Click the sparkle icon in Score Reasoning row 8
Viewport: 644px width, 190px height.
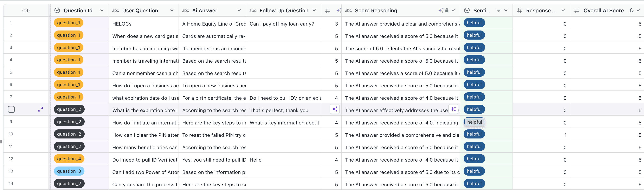click(x=453, y=109)
